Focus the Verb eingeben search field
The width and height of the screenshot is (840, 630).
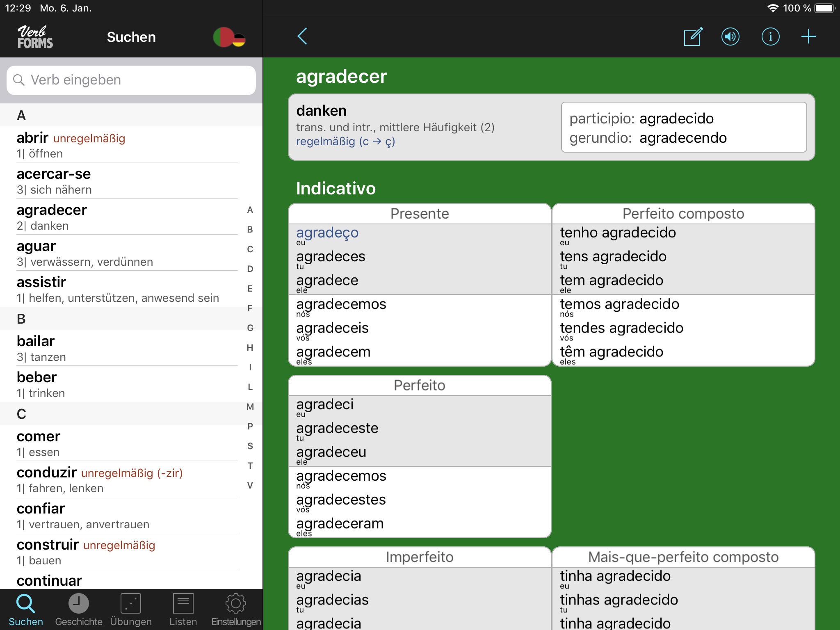[x=131, y=80]
